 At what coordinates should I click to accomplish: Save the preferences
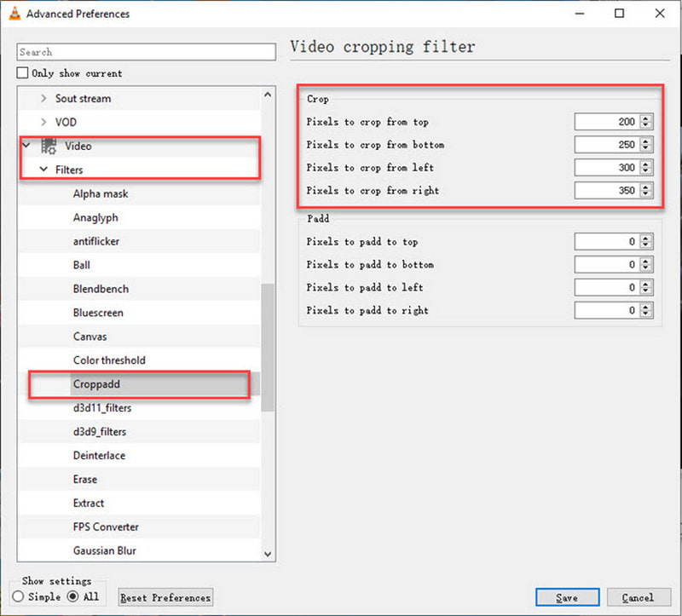[567, 597]
